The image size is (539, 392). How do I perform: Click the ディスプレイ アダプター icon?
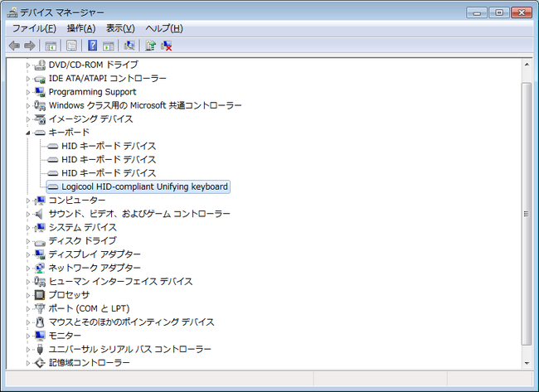coord(40,254)
